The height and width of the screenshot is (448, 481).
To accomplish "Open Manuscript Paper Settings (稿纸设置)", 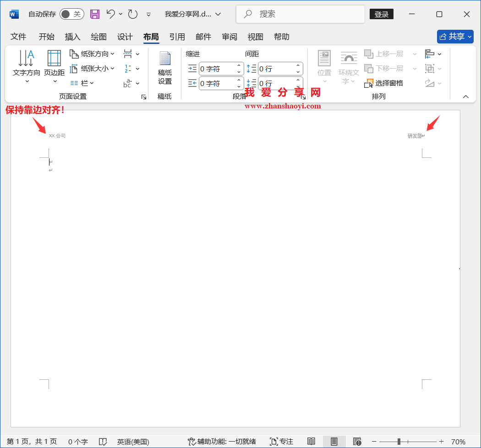I will [x=165, y=68].
